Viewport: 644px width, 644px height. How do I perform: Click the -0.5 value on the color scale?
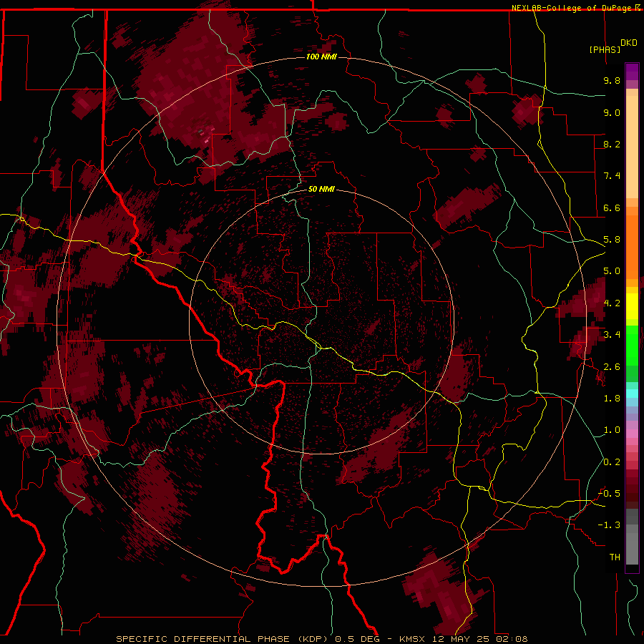pyautogui.click(x=610, y=494)
